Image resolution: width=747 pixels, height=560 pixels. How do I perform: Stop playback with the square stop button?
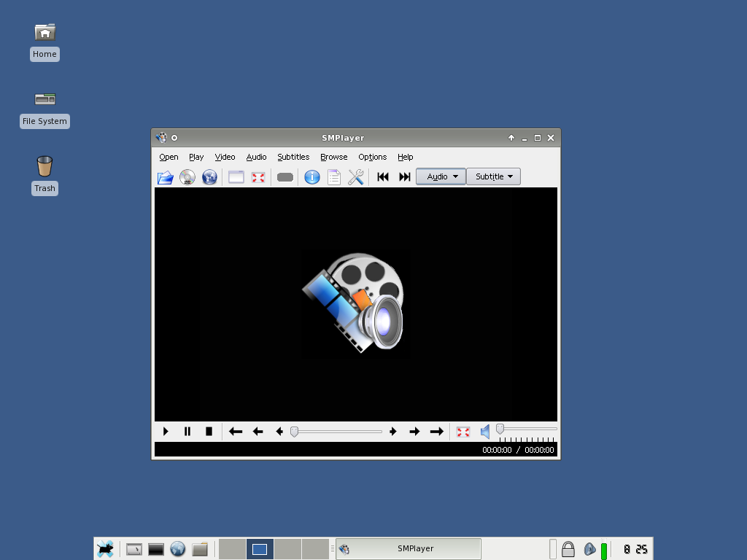(209, 432)
